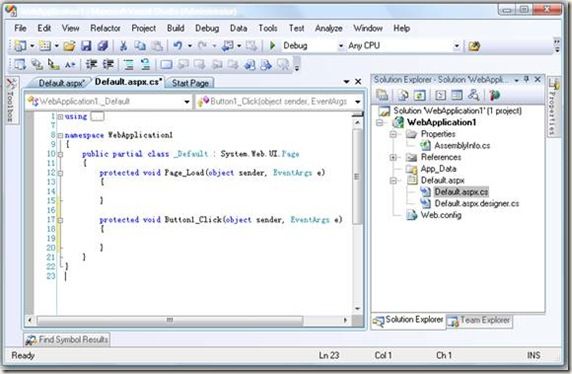Pin or auto-hide the Solution Explorer panel
Image resolution: width=572 pixels, height=374 pixels.
pos(526,79)
